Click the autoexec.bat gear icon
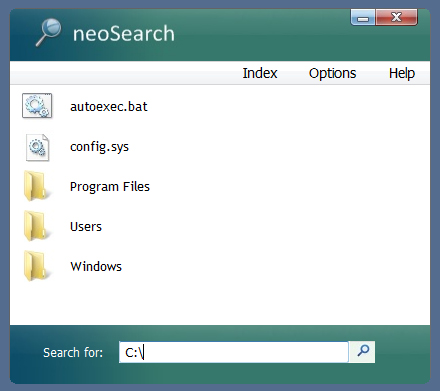 (37, 106)
